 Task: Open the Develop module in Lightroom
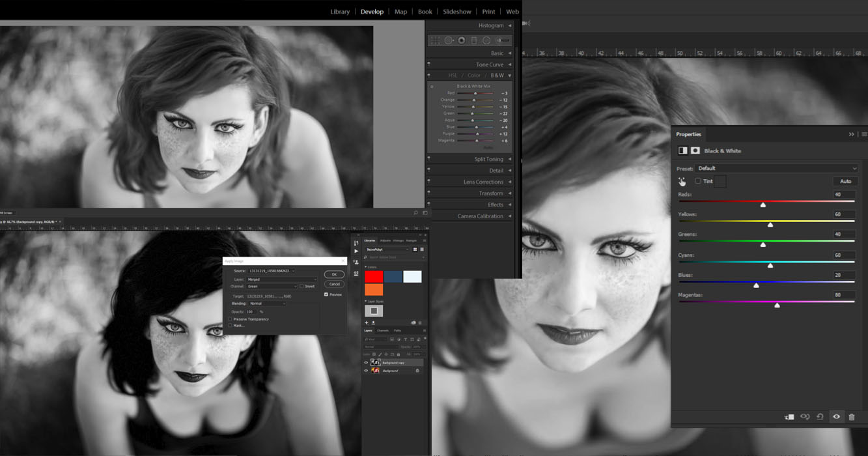pos(372,12)
